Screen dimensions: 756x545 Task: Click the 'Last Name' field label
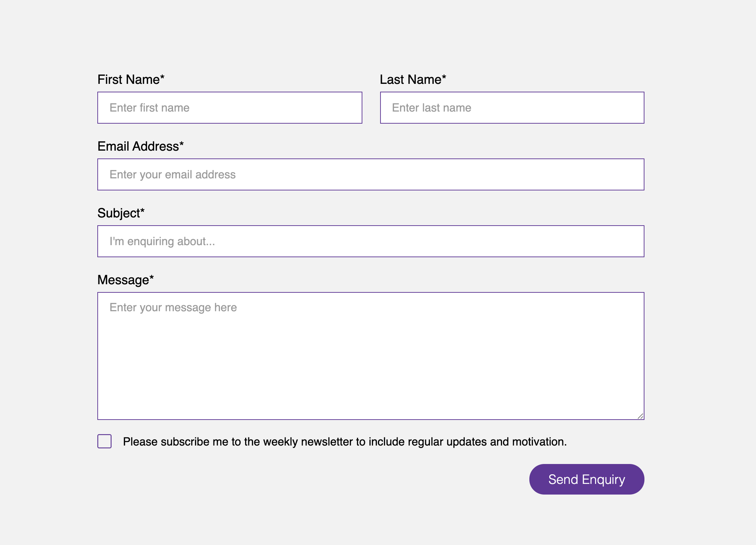[x=410, y=80]
